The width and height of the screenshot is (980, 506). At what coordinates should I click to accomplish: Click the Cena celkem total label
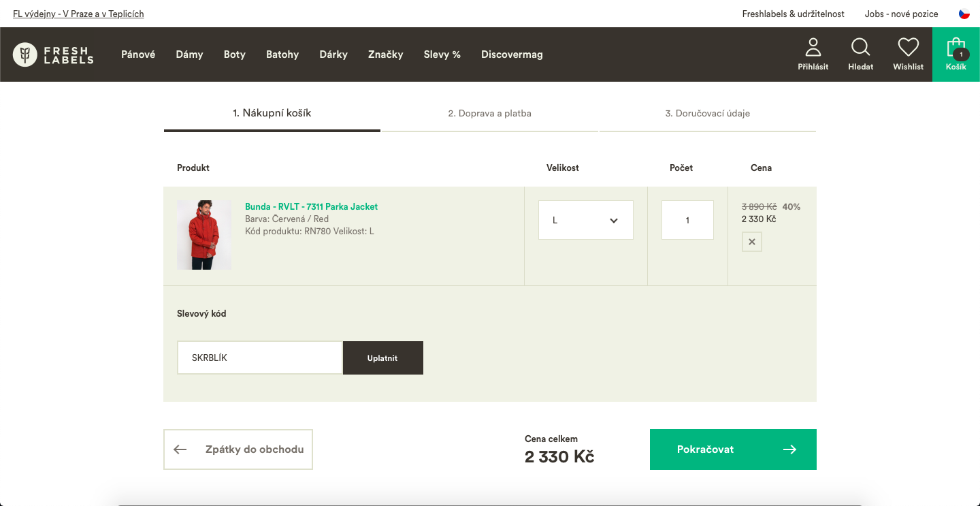click(551, 439)
